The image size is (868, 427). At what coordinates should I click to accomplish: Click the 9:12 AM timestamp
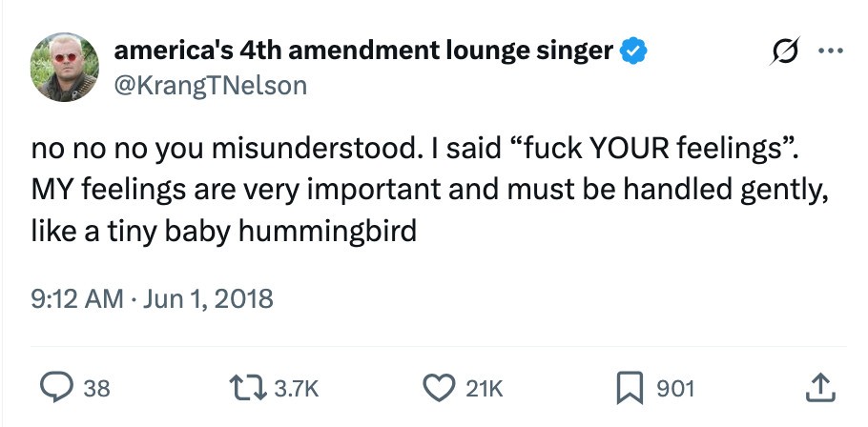[x=77, y=299]
